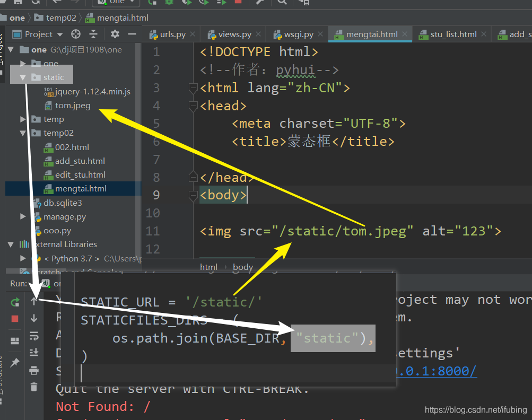Collapse External Libraries node
This screenshot has height=420, width=532.
tap(11, 244)
